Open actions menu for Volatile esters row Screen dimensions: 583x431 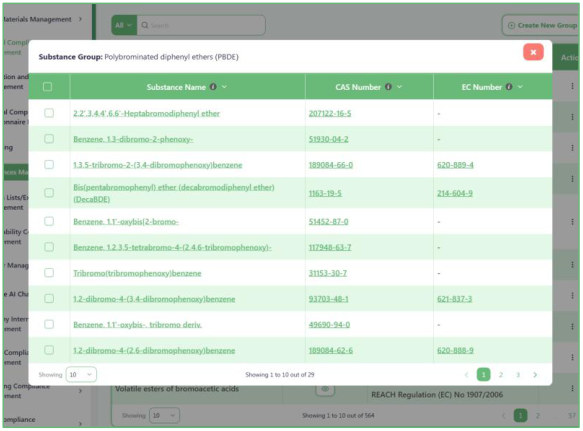pos(572,388)
